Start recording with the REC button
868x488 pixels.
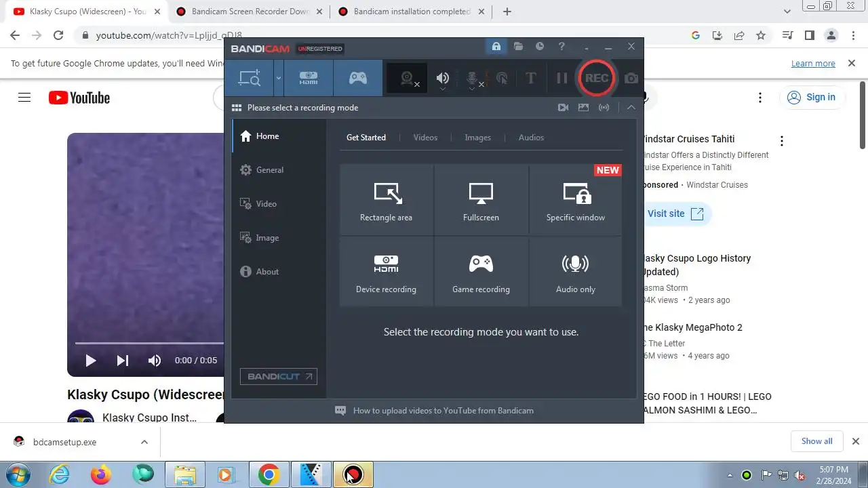(x=596, y=78)
